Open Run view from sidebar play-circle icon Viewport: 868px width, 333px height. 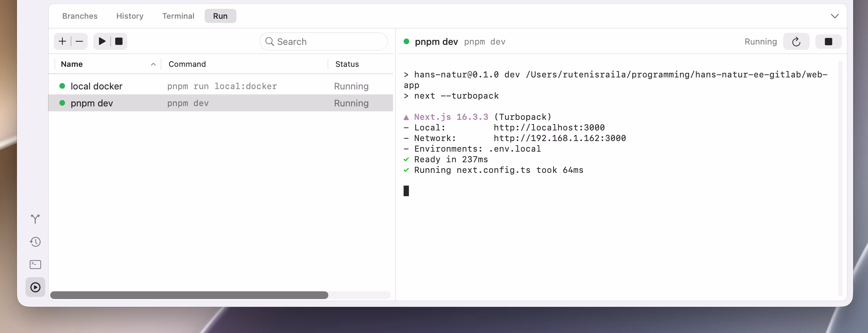coord(35,287)
